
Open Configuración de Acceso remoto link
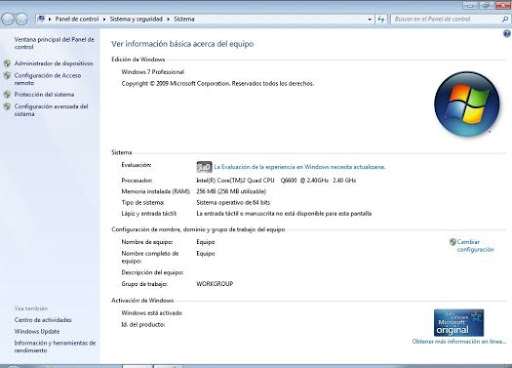(48, 79)
